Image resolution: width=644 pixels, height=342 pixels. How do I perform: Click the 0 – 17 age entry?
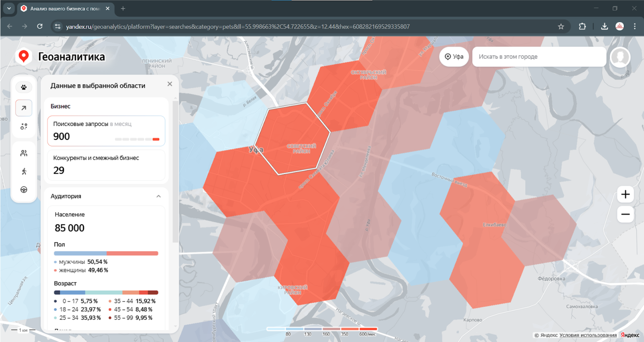point(76,301)
